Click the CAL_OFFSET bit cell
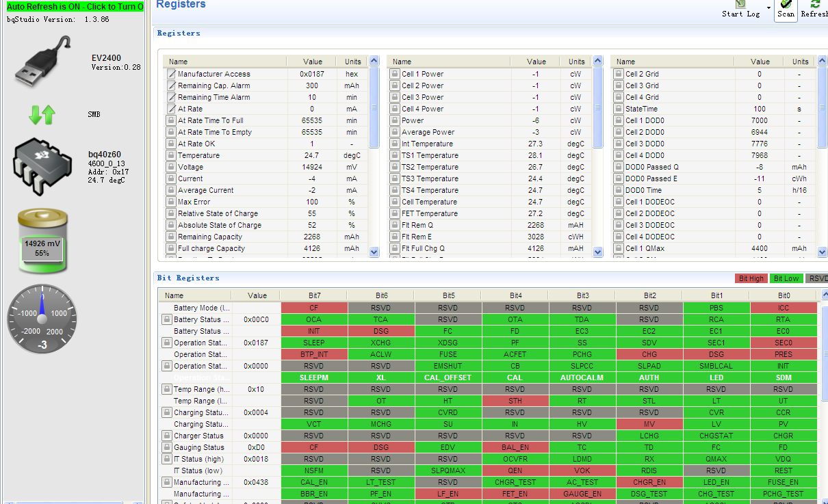Image resolution: width=828 pixels, height=504 pixels. (448, 377)
